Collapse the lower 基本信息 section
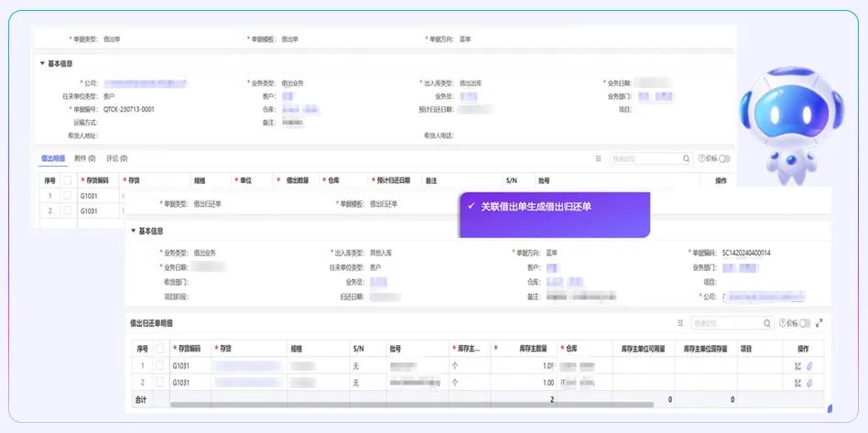 coord(133,231)
